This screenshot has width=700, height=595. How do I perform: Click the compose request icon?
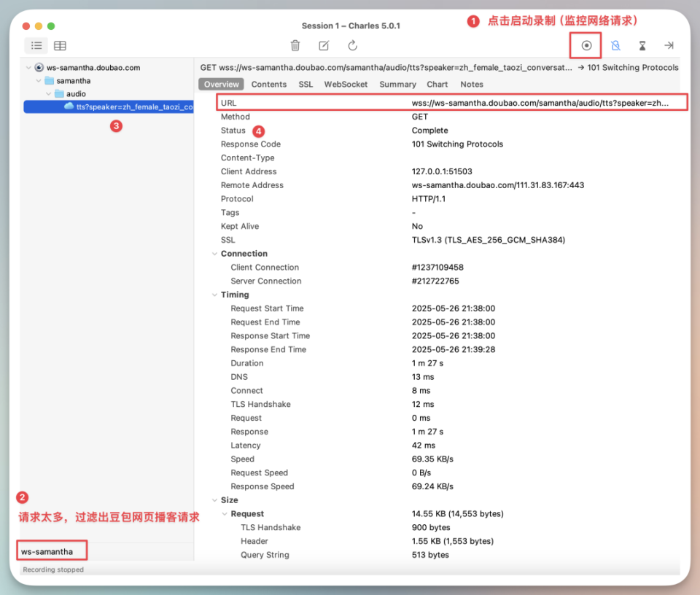324,45
